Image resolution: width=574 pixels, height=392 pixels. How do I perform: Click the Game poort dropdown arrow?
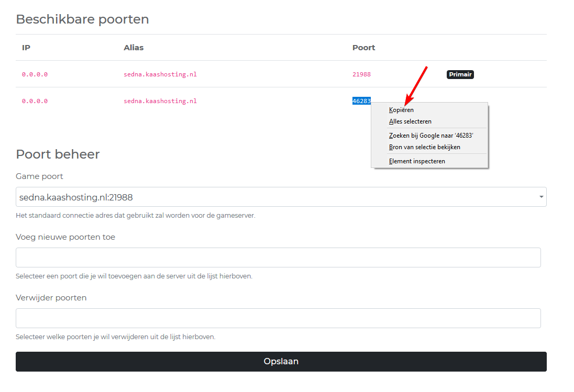click(540, 197)
